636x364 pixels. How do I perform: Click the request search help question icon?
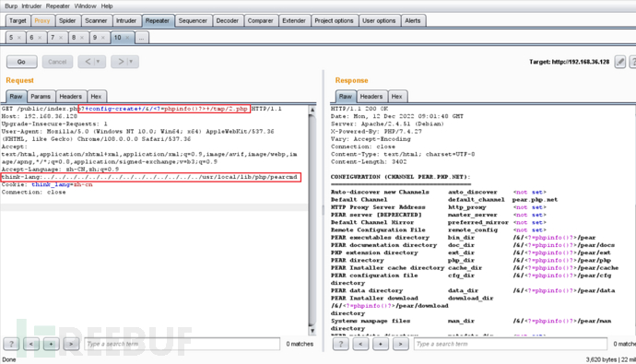pos(11,344)
